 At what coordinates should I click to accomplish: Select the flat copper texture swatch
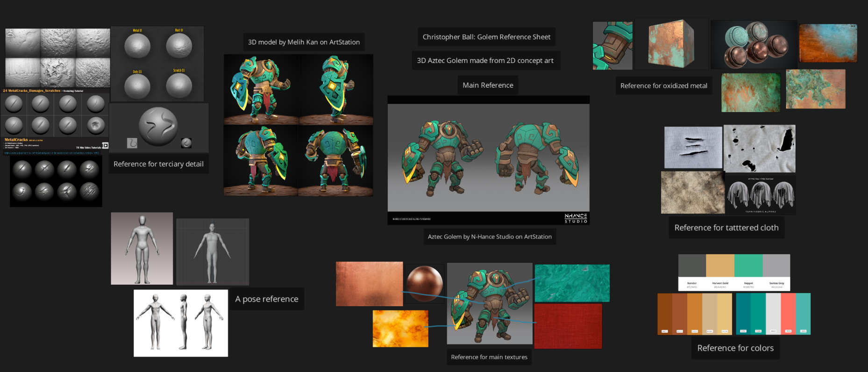pos(370,284)
